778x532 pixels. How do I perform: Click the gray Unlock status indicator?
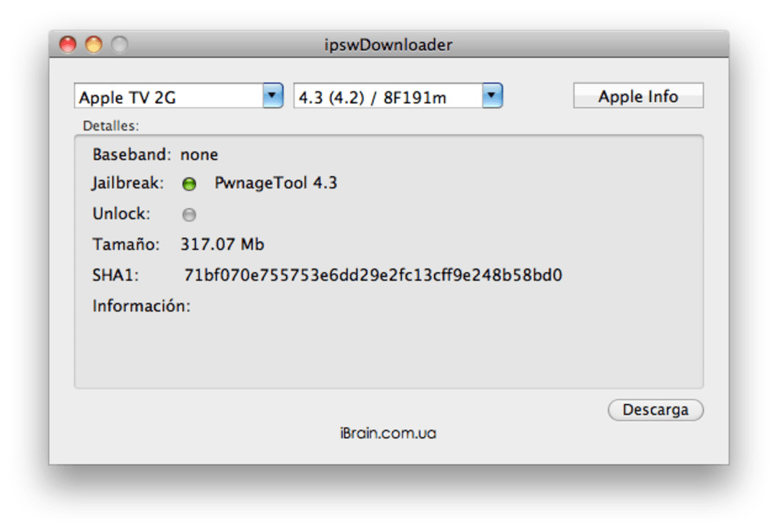click(x=189, y=215)
